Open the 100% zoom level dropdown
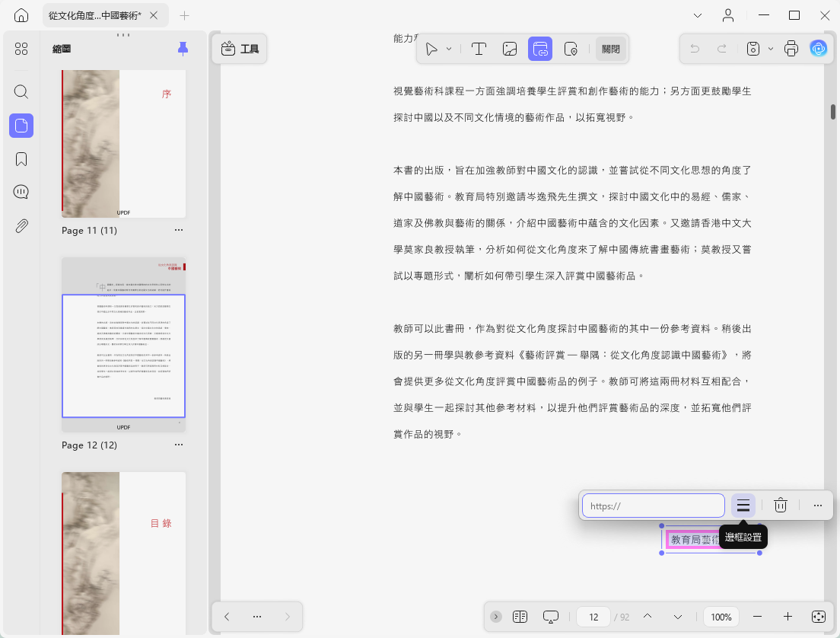 (x=721, y=617)
